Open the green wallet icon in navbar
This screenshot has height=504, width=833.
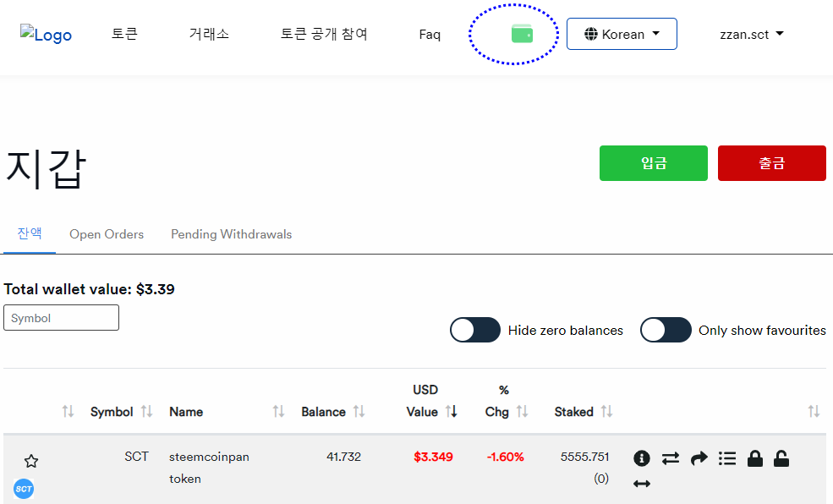522,34
